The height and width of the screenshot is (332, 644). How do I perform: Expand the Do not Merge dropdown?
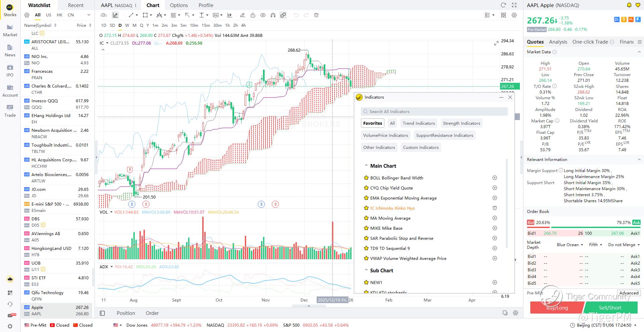(x=624, y=245)
